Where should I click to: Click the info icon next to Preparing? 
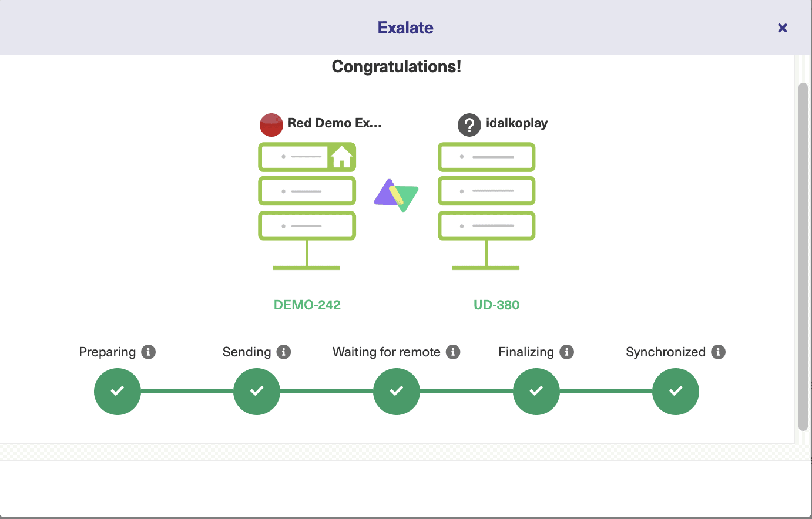click(149, 352)
